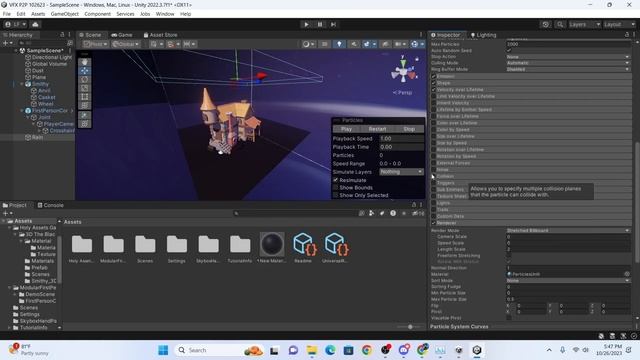Open the Sort Mode dropdown

click(x=568, y=280)
